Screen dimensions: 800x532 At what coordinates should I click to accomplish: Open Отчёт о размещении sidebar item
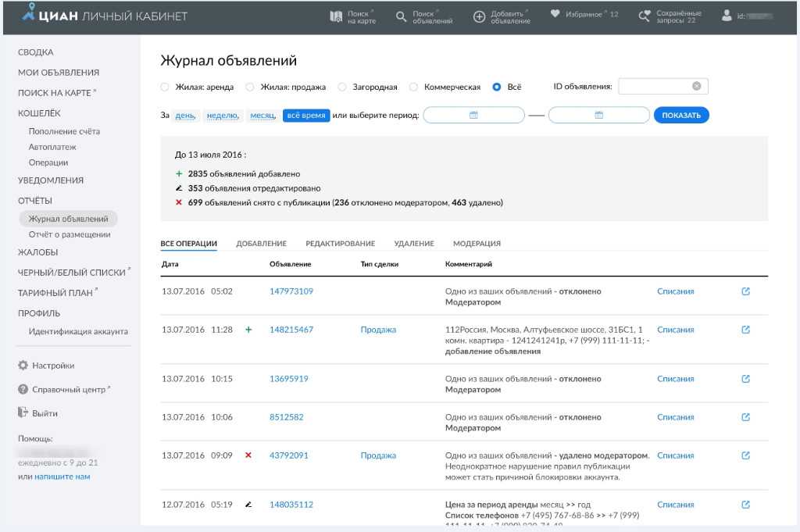tap(70, 234)
